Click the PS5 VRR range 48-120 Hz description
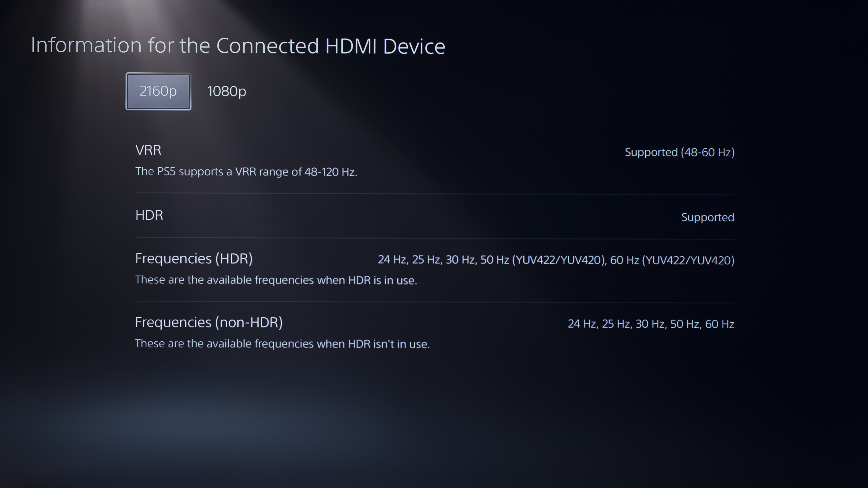 click(x=246, y=172)
